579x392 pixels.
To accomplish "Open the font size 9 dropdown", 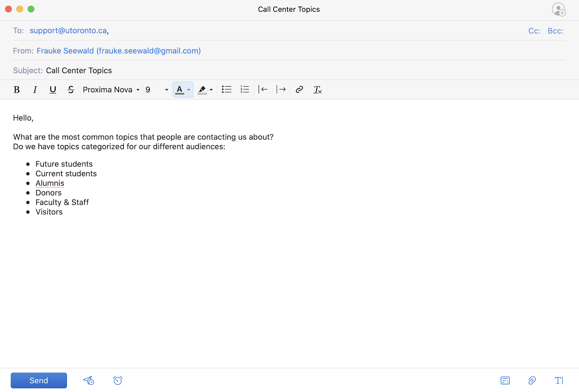I will [157, 90].
